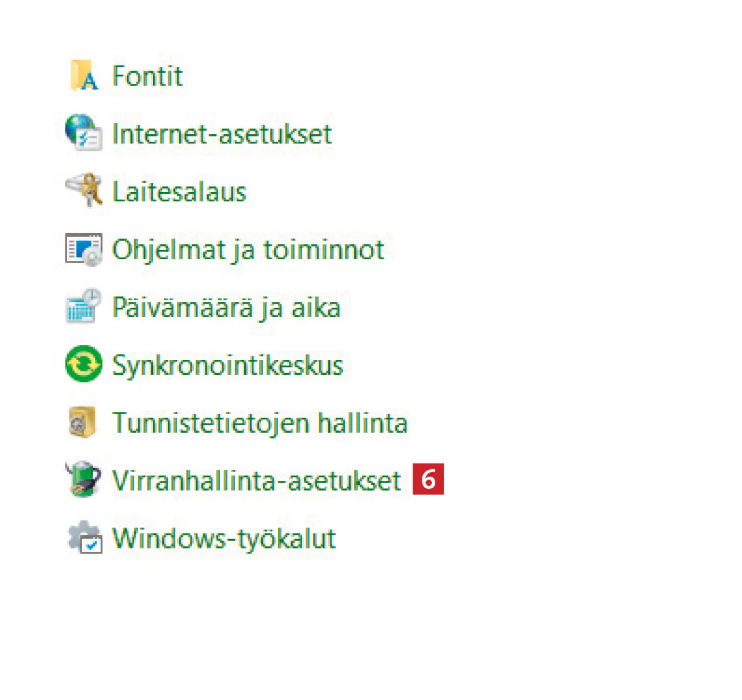
Task: Open Päivämäärä ja aika text link
Action: [x=226, y=307]
